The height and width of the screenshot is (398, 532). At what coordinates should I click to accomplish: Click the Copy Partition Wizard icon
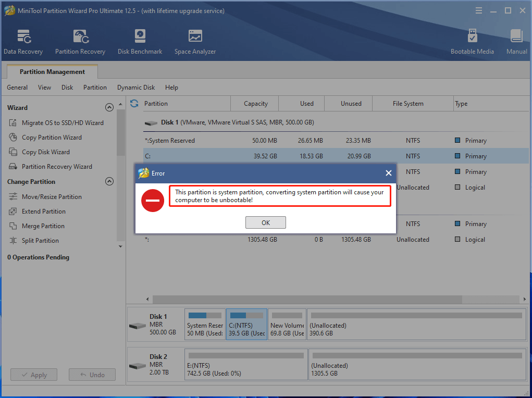click(13, 138)
